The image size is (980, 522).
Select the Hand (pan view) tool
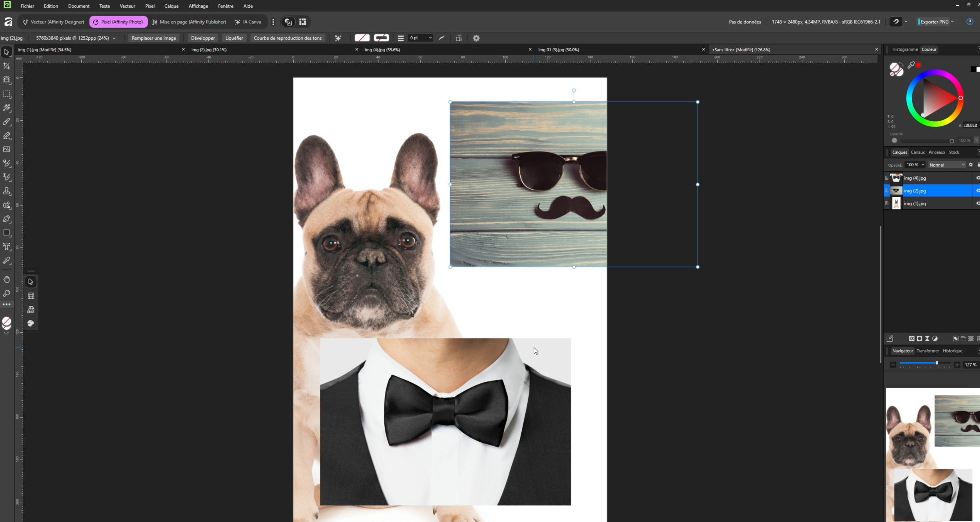[7, 280]
